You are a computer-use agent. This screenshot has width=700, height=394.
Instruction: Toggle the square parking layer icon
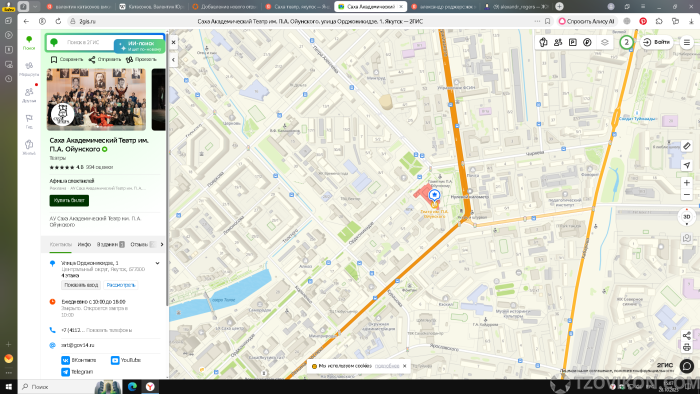[573, 42]
